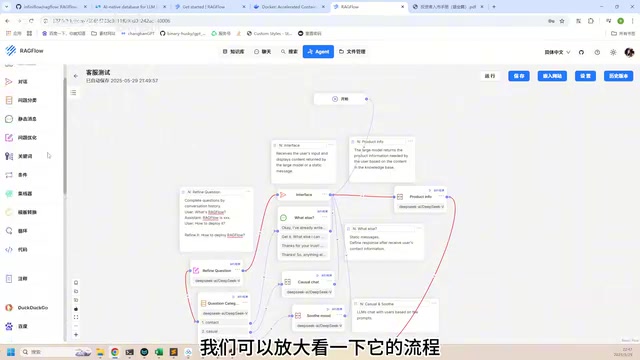The image size is (640, 360).
Task: Fit the canvas view with fullscreen control
Action: (76, 317)
